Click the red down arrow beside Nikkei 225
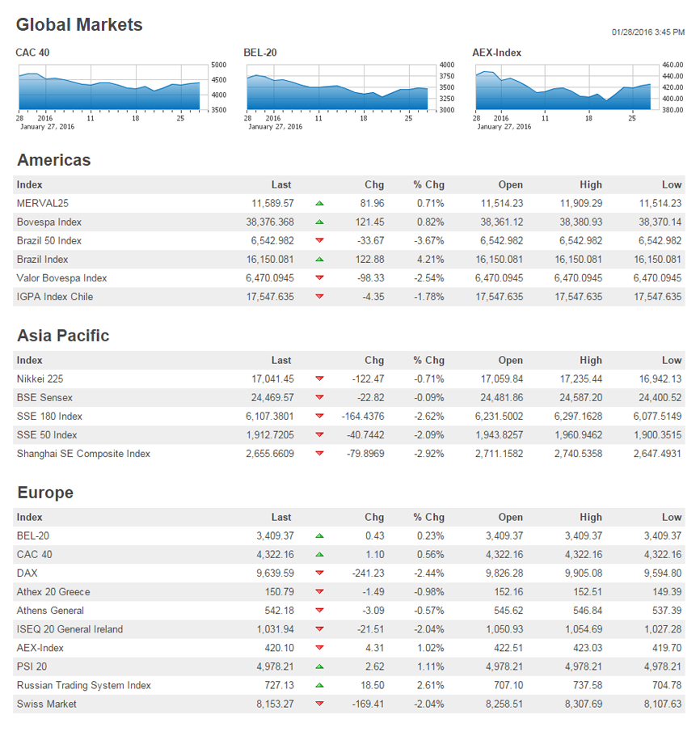700x732 pixels. (x=319, y=379)
